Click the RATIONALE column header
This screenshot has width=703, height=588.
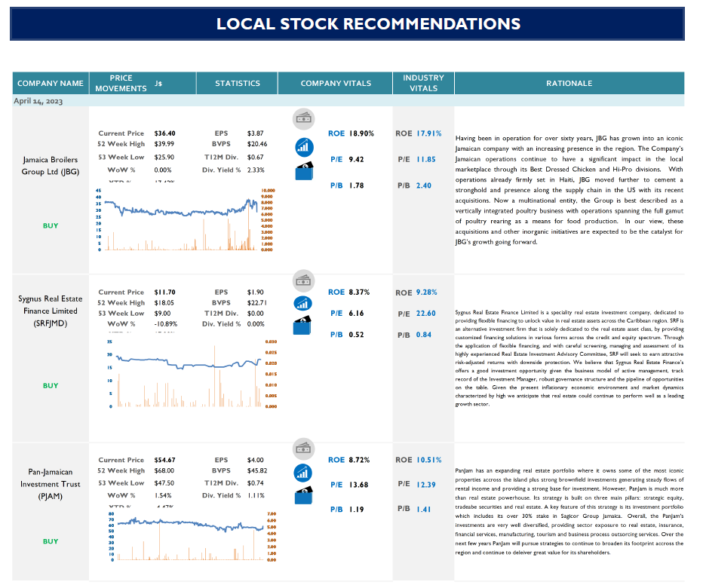click(x=569, y=84)
